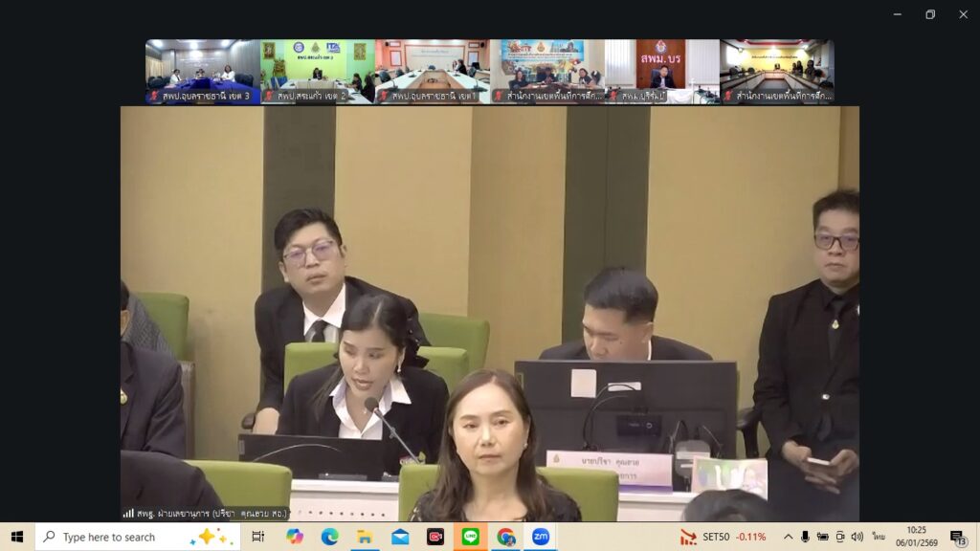980x551 pixels.
Task: Open the screen recorder taskbar icon
Action: 435,537
